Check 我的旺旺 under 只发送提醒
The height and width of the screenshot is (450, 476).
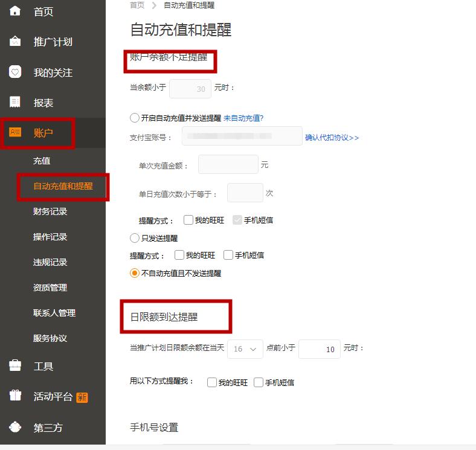click(x=179, y=255)
